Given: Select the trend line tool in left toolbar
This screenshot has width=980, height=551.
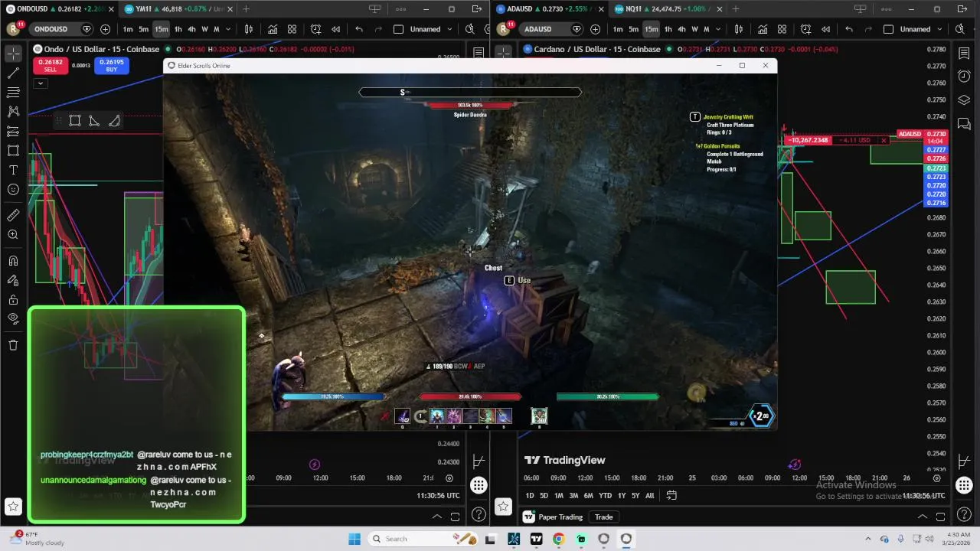Looking at the screenshot, I should click(x=13, y=73).
